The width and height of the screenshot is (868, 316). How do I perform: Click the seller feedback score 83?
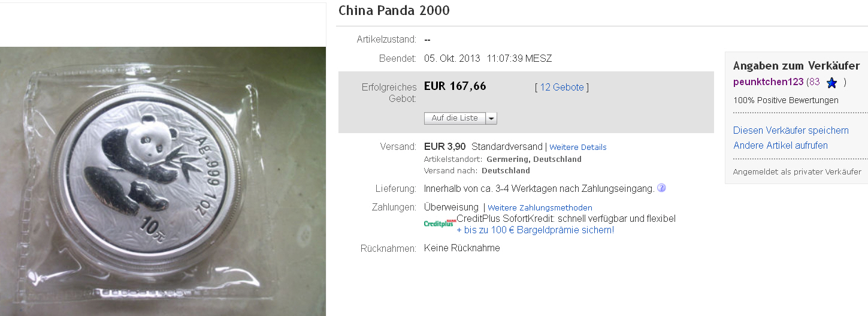point(814,82)
